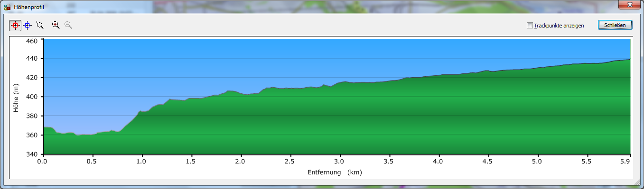Click the Entfernung (km) axis title
This screenshot has width=644, height=189.
point(335,173)
